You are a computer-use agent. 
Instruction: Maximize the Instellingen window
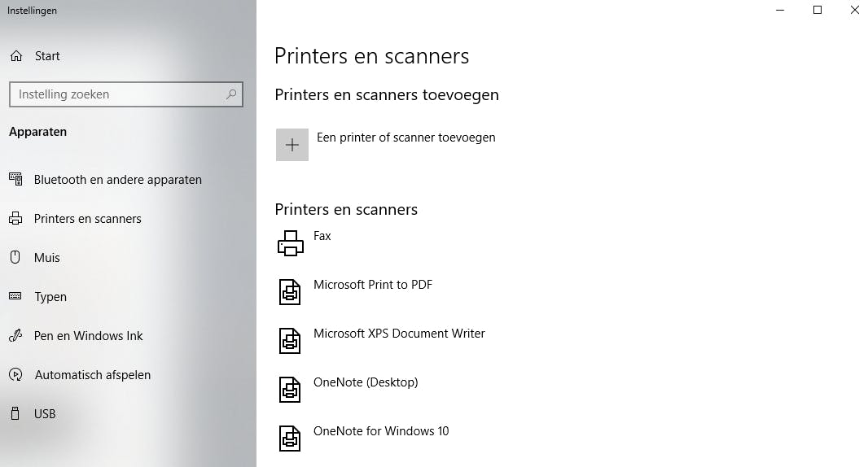[x=818, y=11]
